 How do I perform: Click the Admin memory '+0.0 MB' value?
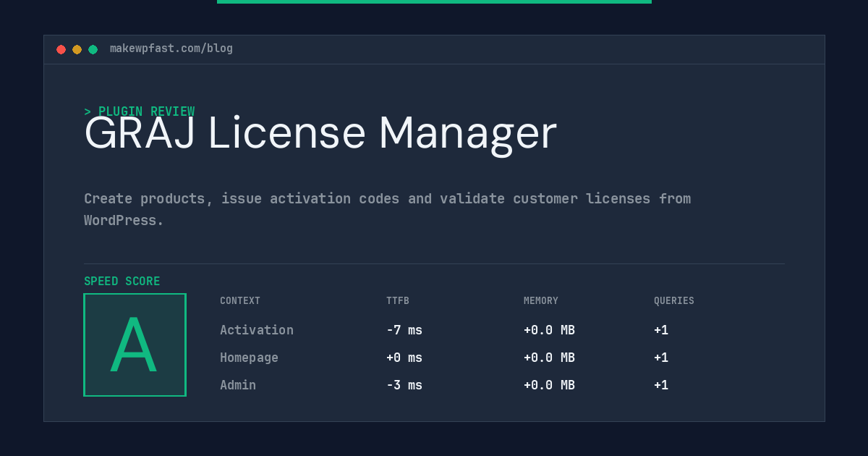pos(549,385)
